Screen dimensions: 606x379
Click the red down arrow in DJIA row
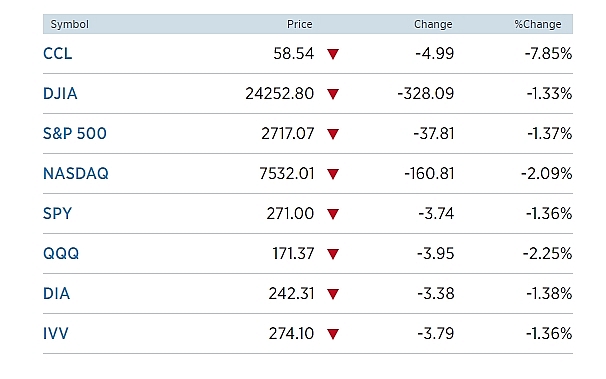[x=333, y=94]
